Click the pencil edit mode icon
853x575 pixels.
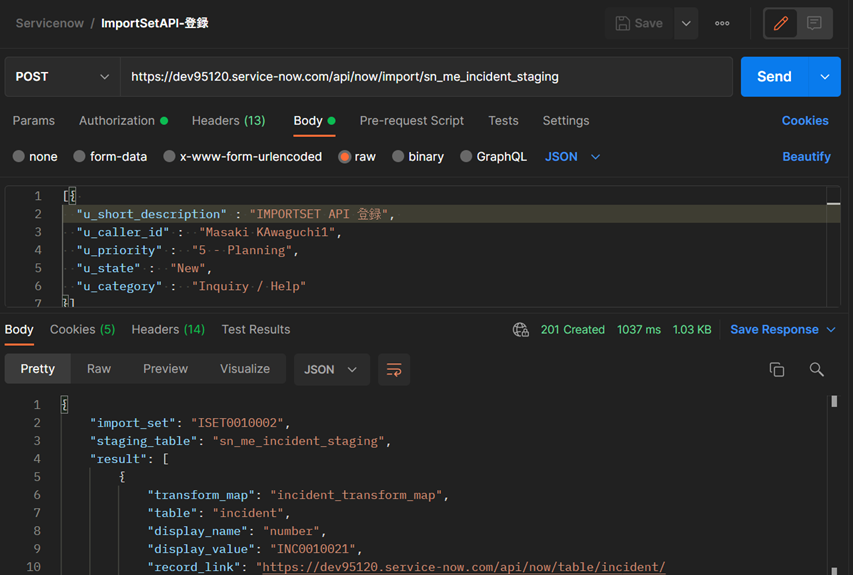780,23
